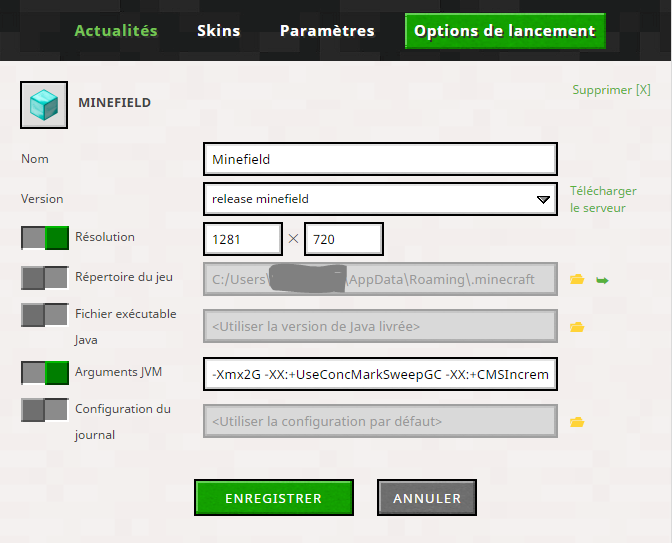Click the Répertoire du jeu label
The height and width of the screenshot is (543, 672).
pyautogui.click(x=124, y=277)
